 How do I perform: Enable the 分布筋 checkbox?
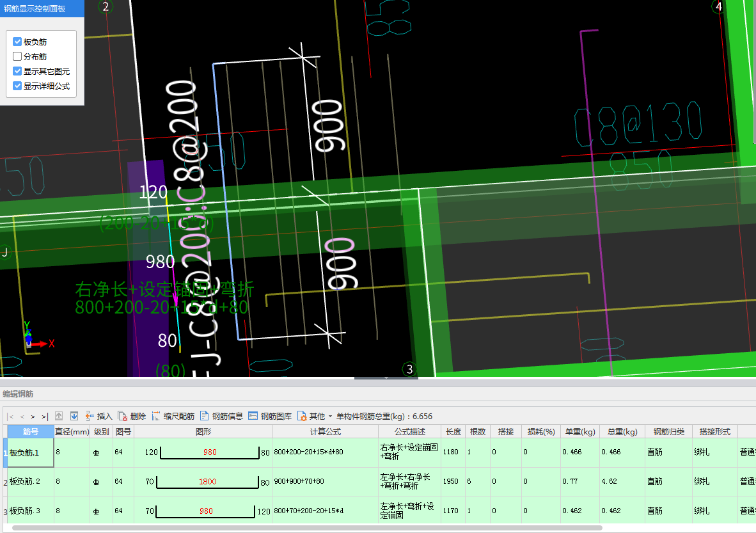click(17, 56)
